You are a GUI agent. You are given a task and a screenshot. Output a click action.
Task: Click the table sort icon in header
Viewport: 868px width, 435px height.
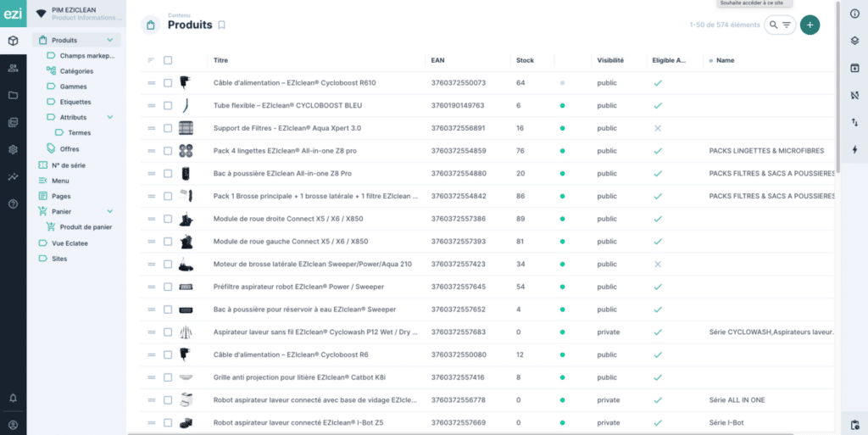pos(151,60)
